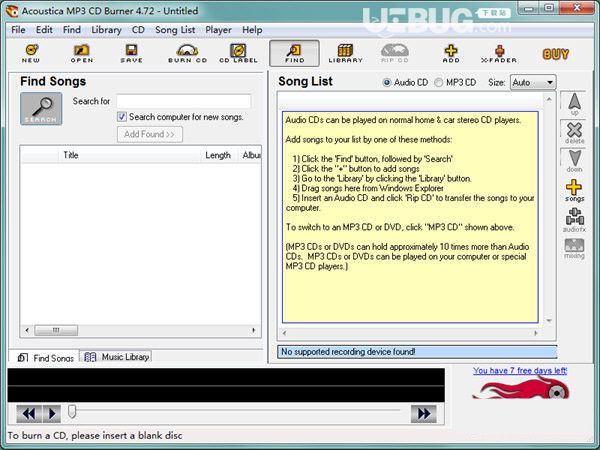
Task: Click song list scroll down arrow
Action: [549, 321]
